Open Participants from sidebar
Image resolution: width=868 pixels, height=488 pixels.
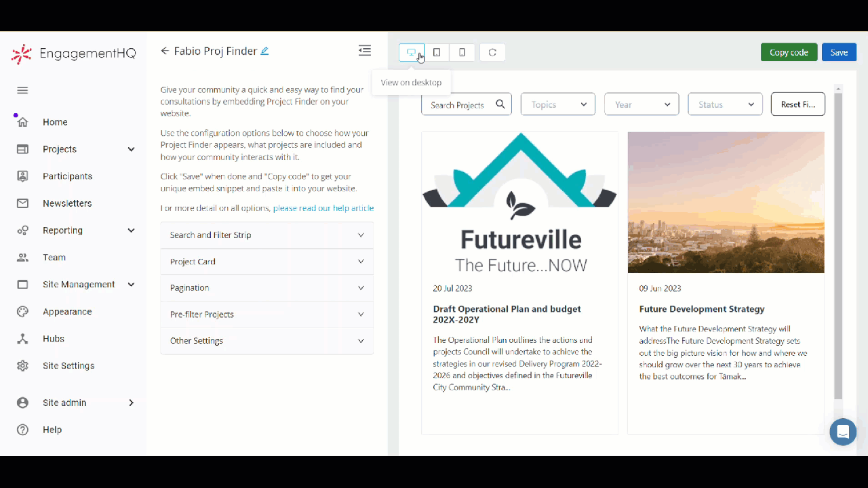coord(67,176)
